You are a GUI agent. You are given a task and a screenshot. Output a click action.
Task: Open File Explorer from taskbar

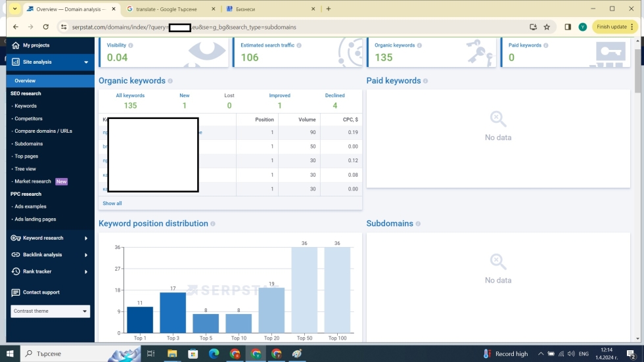pyautogui.click(x=172, y=353)
